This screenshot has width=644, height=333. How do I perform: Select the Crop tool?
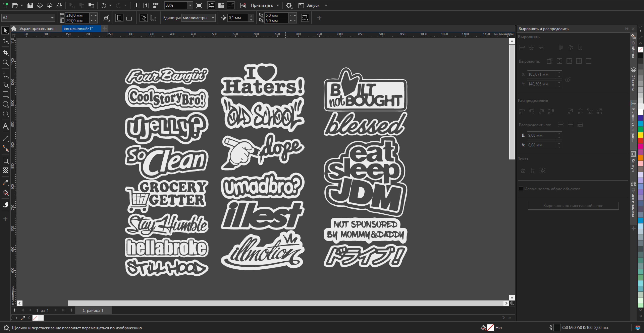point(5,53)
